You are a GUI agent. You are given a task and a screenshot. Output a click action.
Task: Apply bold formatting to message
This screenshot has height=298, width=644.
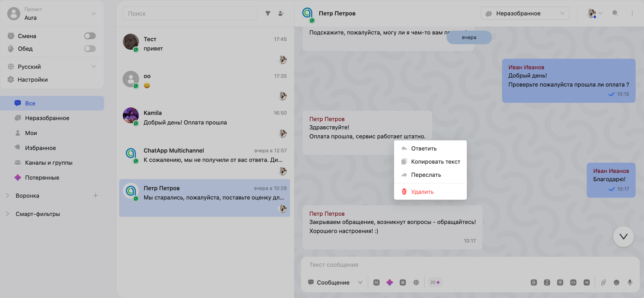pos(534,283)
